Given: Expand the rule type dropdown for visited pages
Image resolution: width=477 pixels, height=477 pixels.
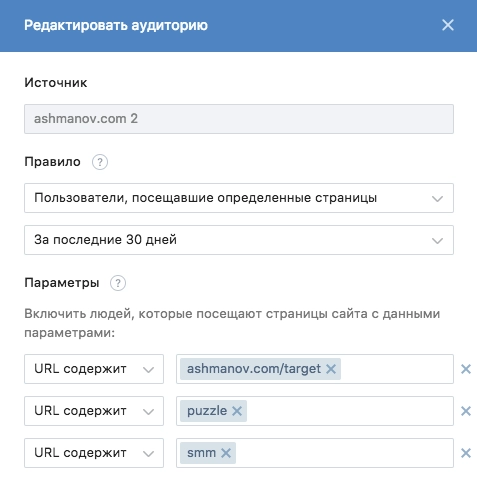Looking at the screenshot, I should pyautogui.click(x=239, y=198).
